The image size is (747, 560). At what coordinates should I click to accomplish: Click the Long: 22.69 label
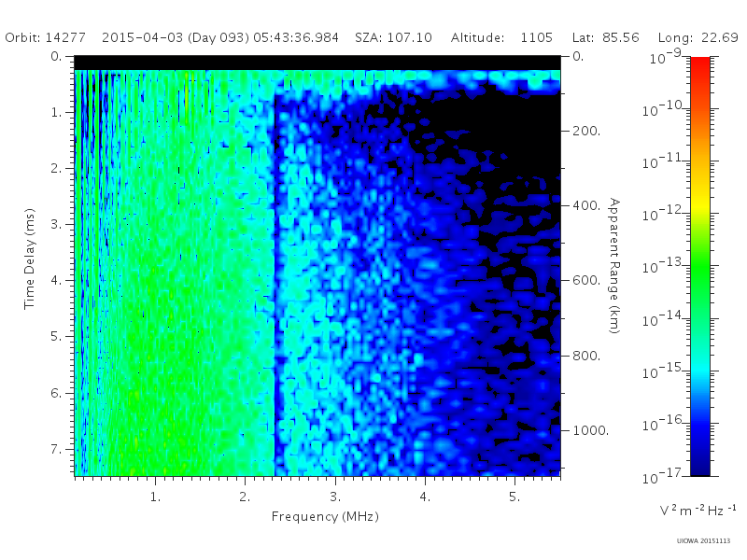coord(698,37)
